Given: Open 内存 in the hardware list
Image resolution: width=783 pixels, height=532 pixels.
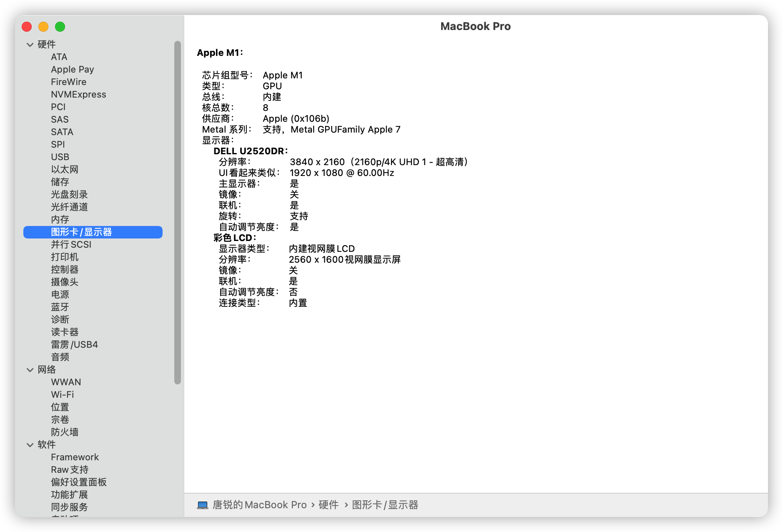Looking at the screenshot, I should (x=60, y=219).
